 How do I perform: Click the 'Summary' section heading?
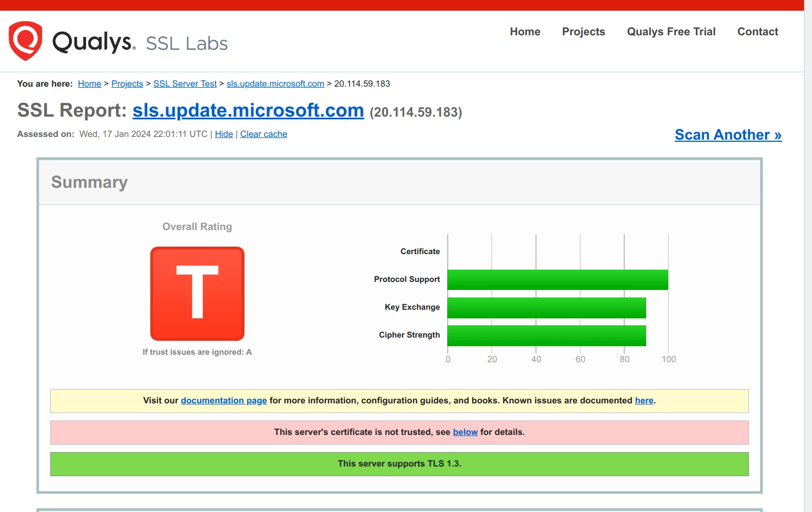(89, 182)
